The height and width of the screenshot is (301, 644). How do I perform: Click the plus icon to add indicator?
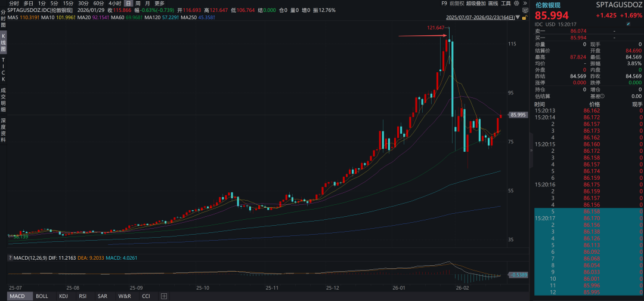[164, 296]
